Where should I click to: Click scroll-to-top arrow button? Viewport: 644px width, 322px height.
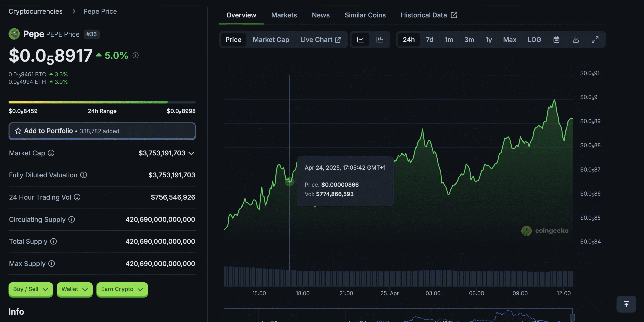(626, 304)
